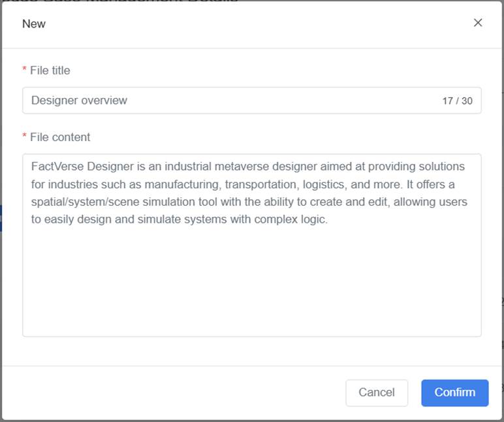Click the 17 / 30 character counter
504x422 pixels.
457,101
